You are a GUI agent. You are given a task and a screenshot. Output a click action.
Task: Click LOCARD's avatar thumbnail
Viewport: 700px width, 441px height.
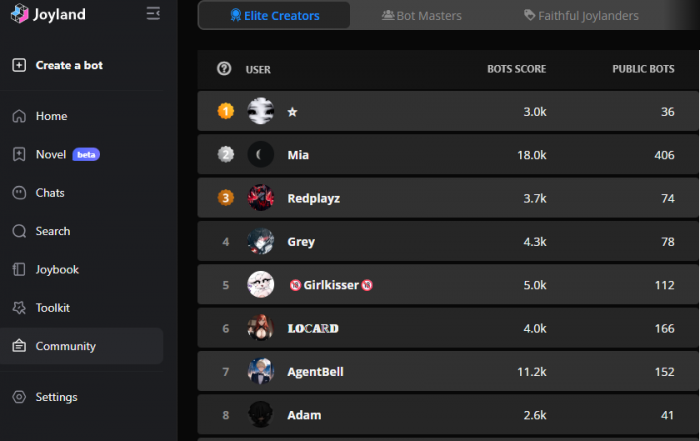(x=261, y=328)
